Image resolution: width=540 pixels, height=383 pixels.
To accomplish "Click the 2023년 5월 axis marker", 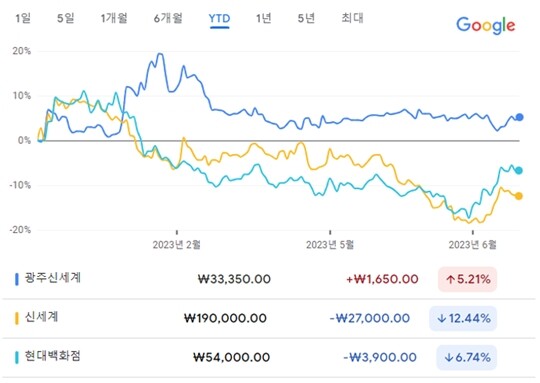I will tap(330, 245).
